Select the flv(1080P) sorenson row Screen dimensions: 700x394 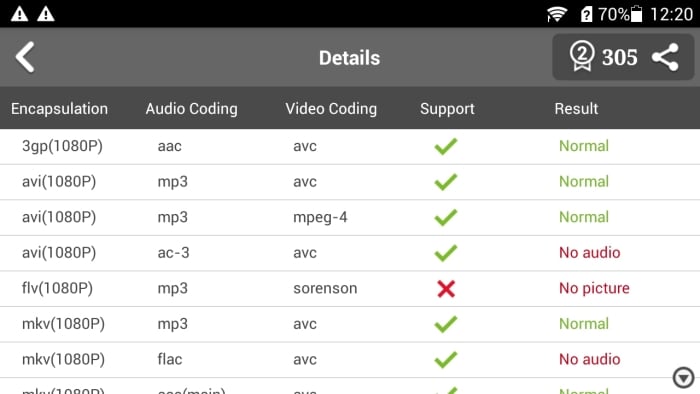pos(350,289)
